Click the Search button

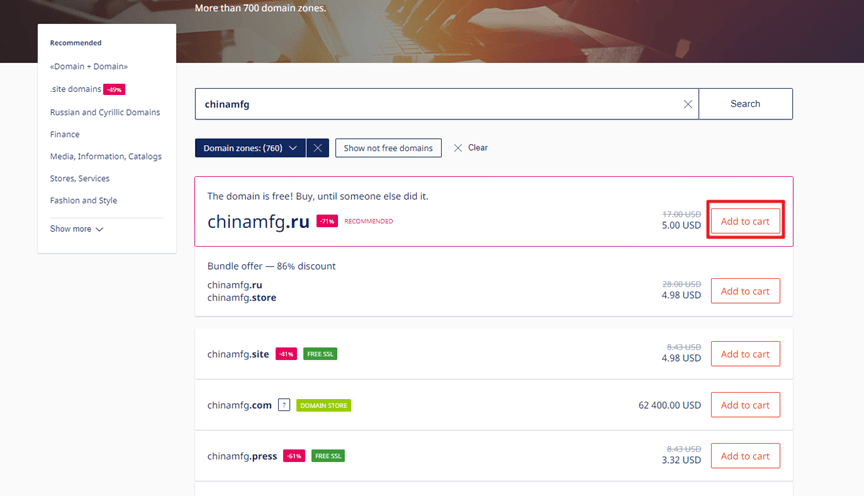tap(746, 104)
